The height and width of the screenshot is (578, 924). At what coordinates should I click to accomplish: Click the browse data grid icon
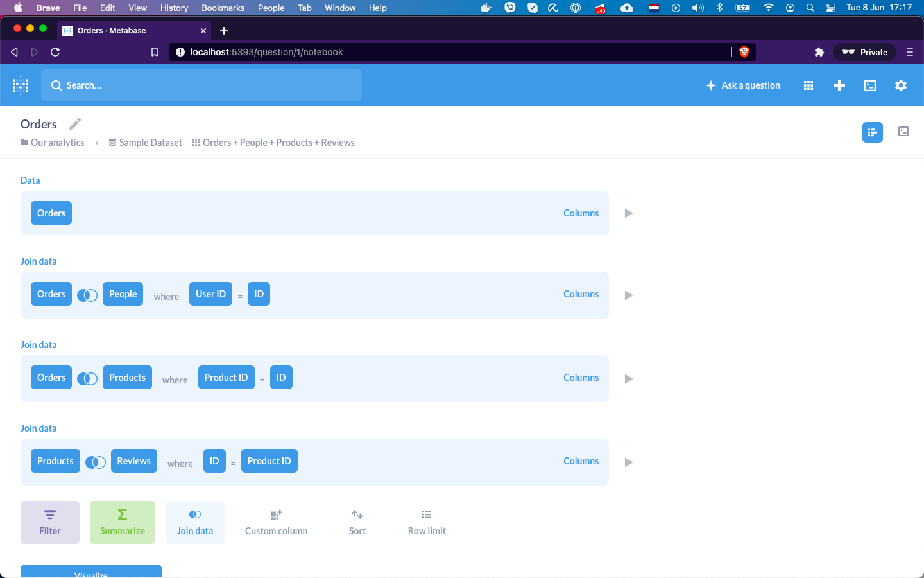click(809, 85)
